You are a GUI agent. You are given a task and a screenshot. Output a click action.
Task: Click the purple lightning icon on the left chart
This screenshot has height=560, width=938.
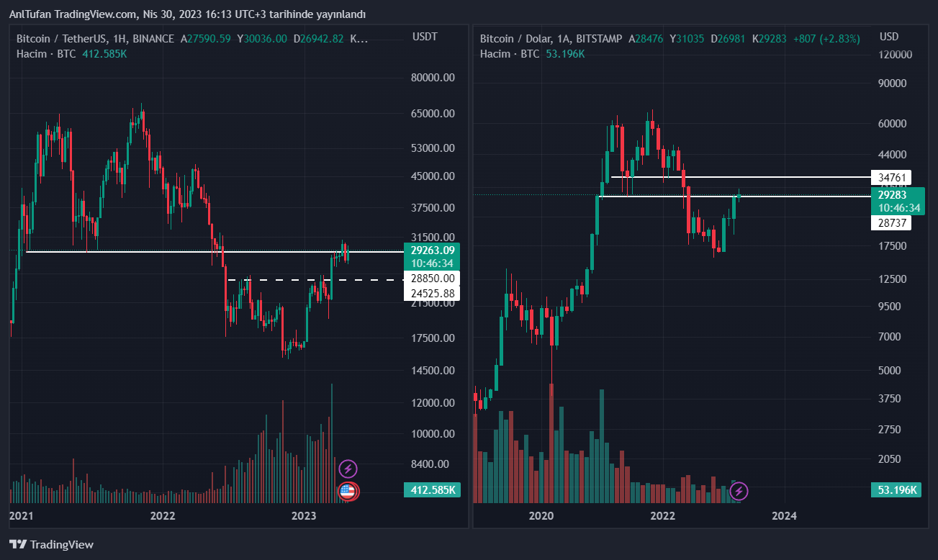(348, 469)
